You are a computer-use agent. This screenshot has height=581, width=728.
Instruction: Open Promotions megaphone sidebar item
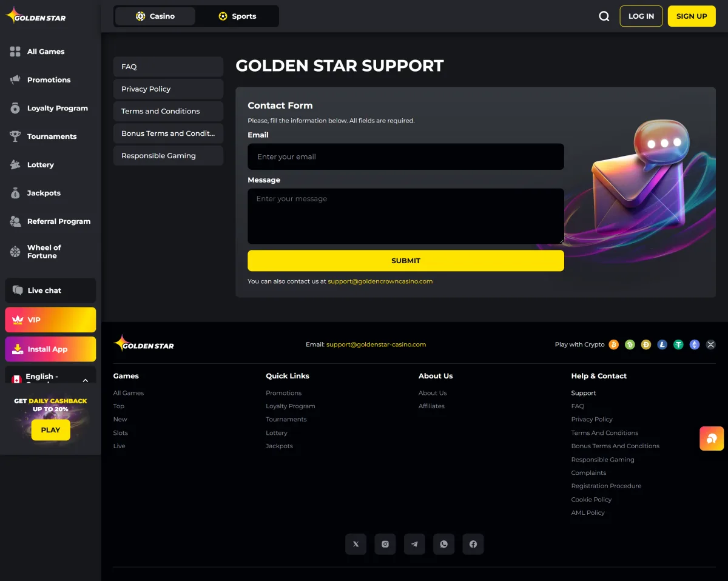50,80
